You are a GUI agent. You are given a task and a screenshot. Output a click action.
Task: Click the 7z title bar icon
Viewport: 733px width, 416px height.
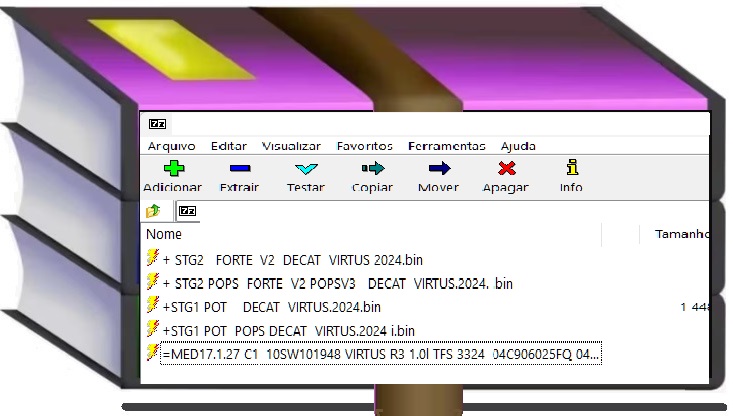tap(157, 124)
